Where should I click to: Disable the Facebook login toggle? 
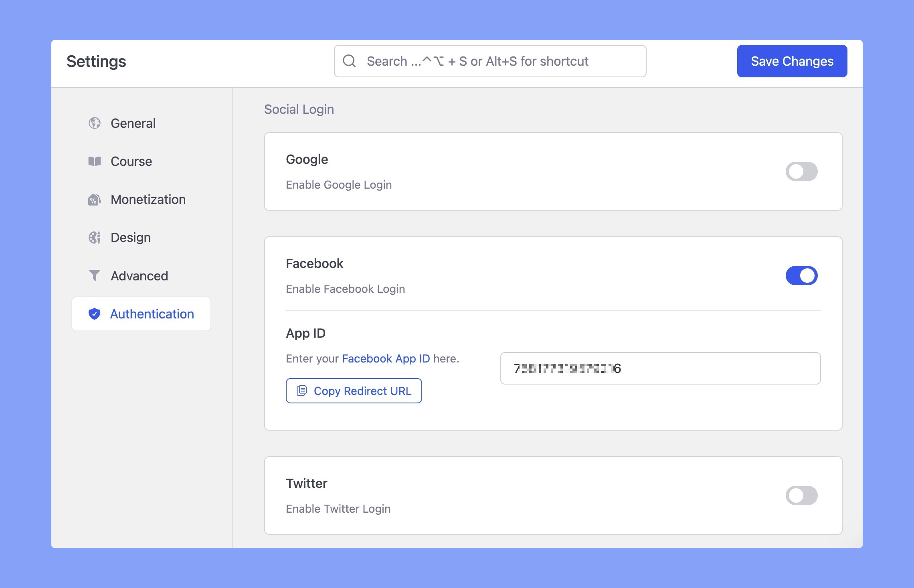pos(801,276)
